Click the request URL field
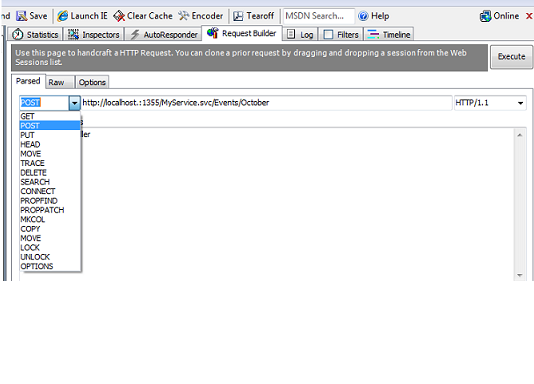 point(267,103)
